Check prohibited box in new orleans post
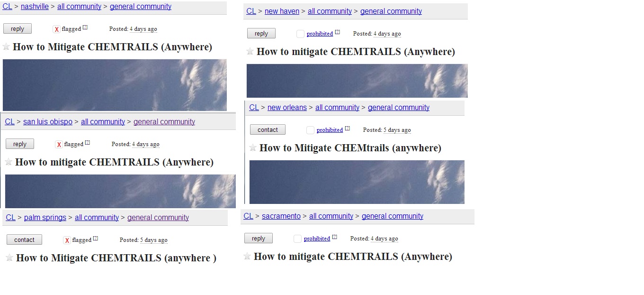The height and width of the screenshot is (295, 644). pyautogui.click(x=310, y=130)
